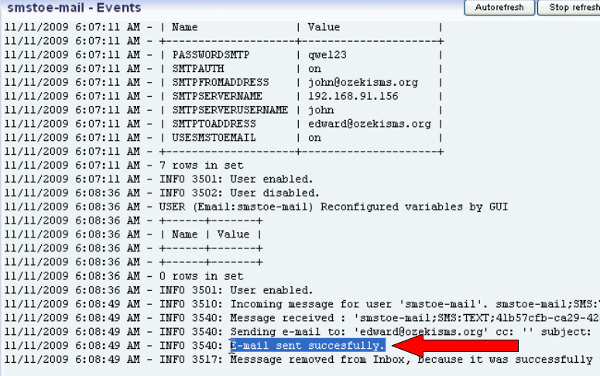Click the Stop refresh button
The width and height of the screenshot is (600, 376).
[569, 7]
